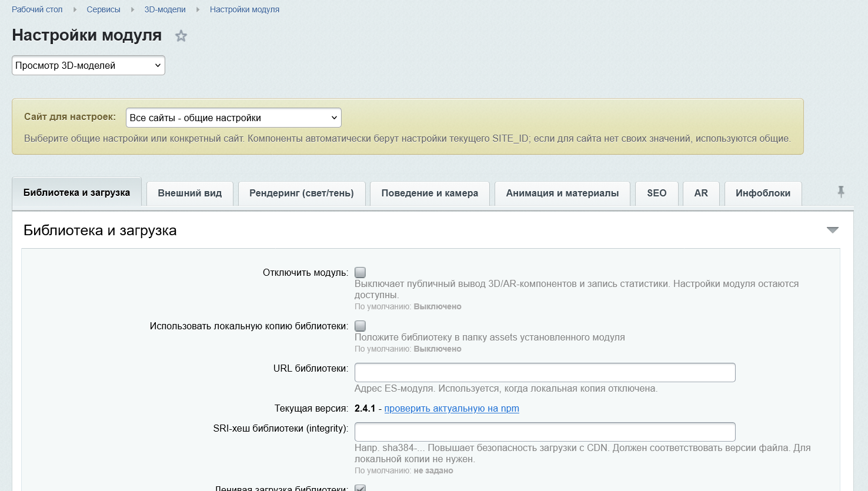Open the AR tab
Screen dimensions: 868x491
[x=701, y=193]
